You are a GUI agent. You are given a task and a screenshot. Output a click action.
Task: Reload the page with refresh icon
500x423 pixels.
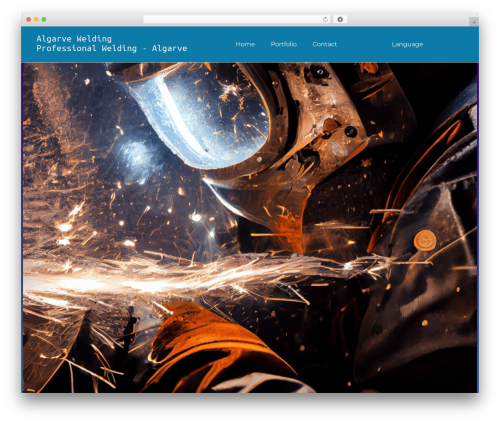coord(325,20)
